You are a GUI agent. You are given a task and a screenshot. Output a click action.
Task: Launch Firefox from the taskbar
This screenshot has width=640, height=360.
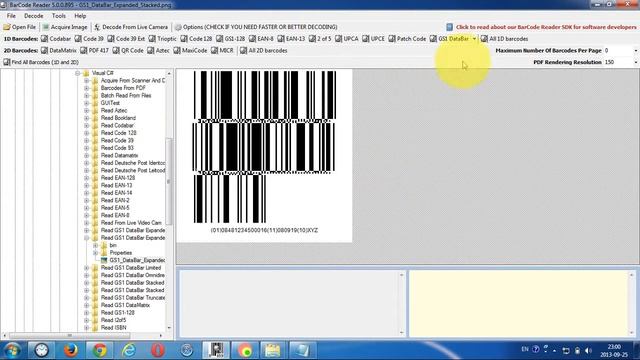[x=71, y=350]
